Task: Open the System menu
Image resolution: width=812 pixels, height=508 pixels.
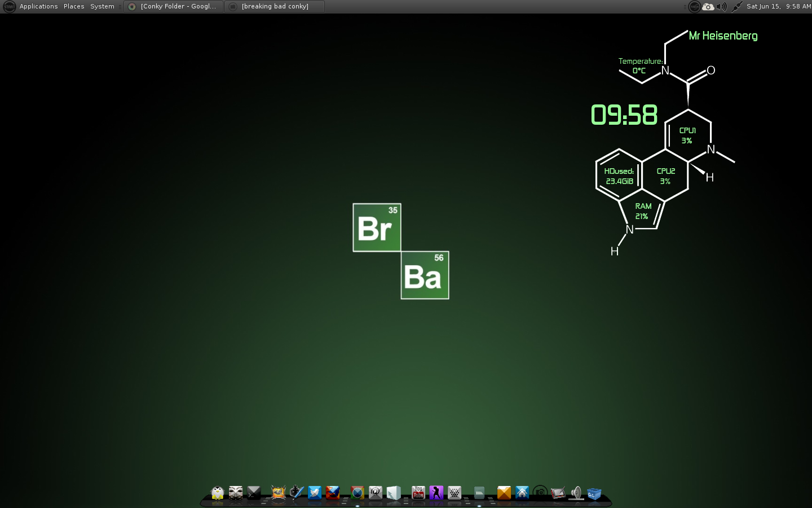Action: (x=102, y=6)
